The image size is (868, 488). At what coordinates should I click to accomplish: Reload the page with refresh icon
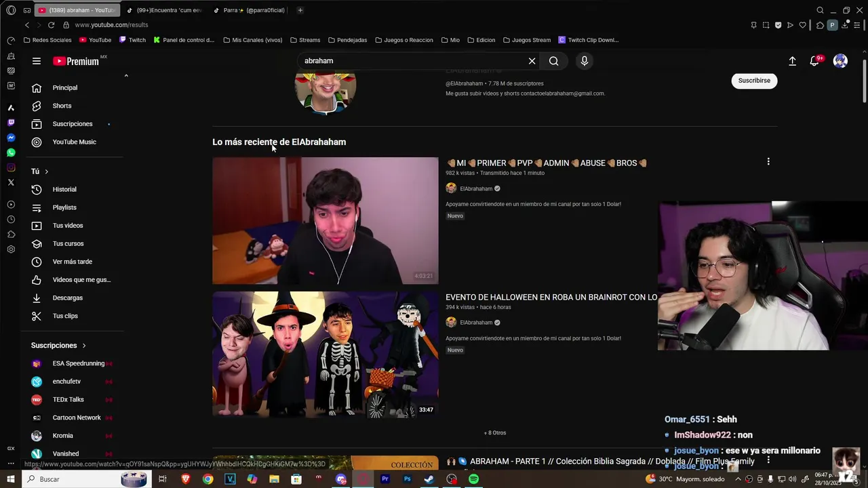(x=51, y=25)
